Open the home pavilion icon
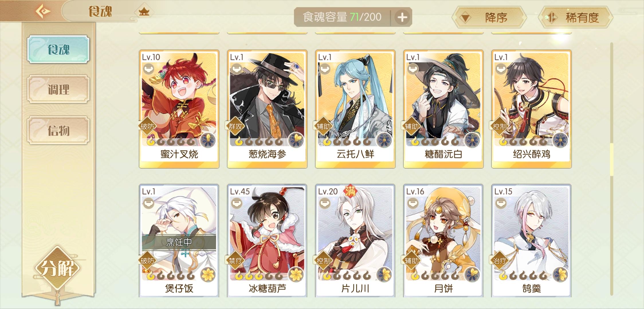This screenshot has width=644, height=309. (x=144, y=12)
